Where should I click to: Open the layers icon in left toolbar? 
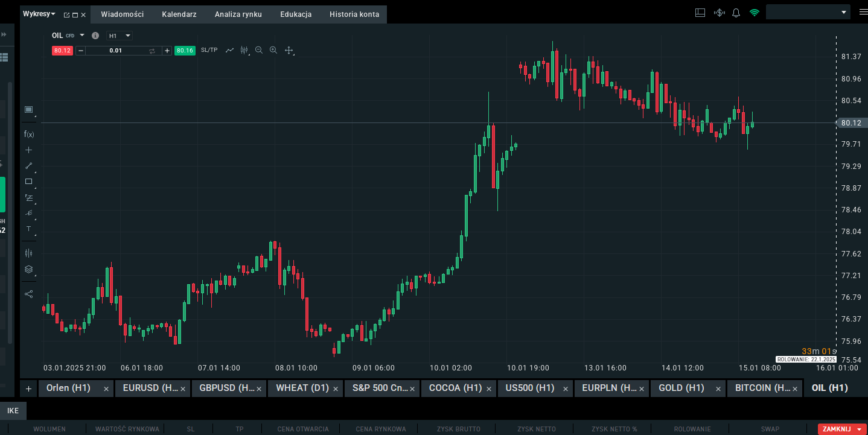(x=28, y=269)
